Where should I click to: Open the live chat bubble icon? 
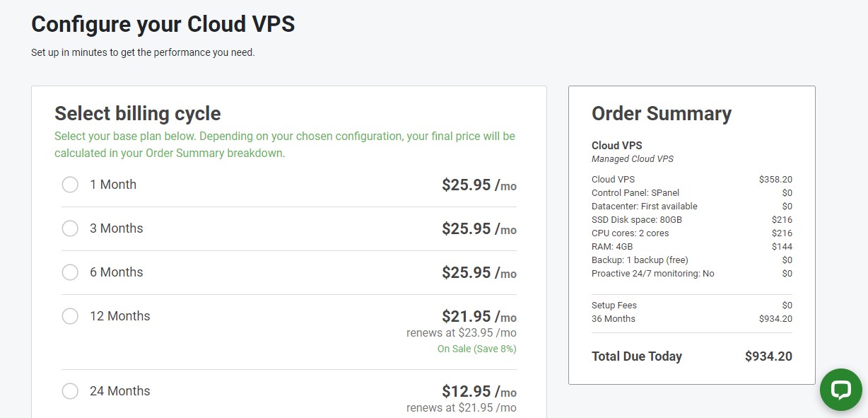click(840, 390)
